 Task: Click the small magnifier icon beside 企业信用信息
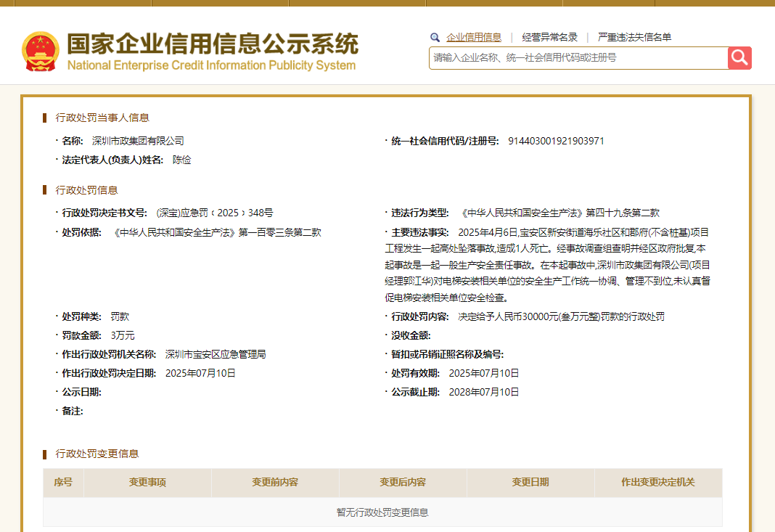click(x=435, y=37)
